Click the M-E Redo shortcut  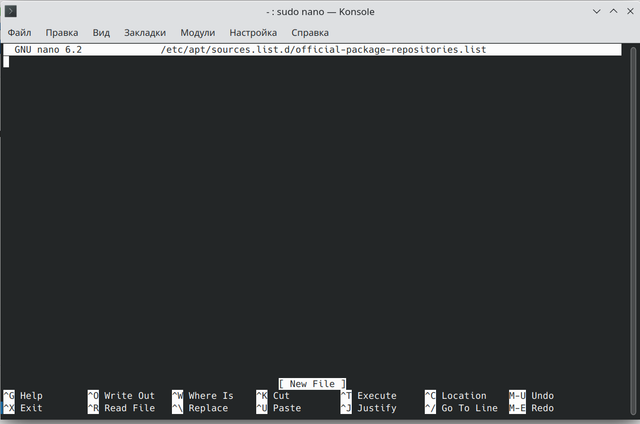click(x=531, y=408)
